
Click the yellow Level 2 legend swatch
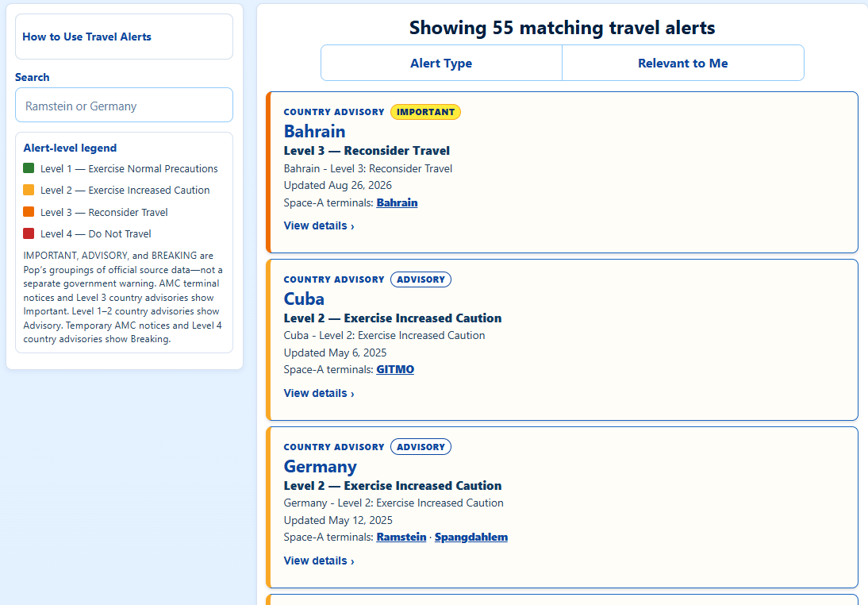pos(29,190)
